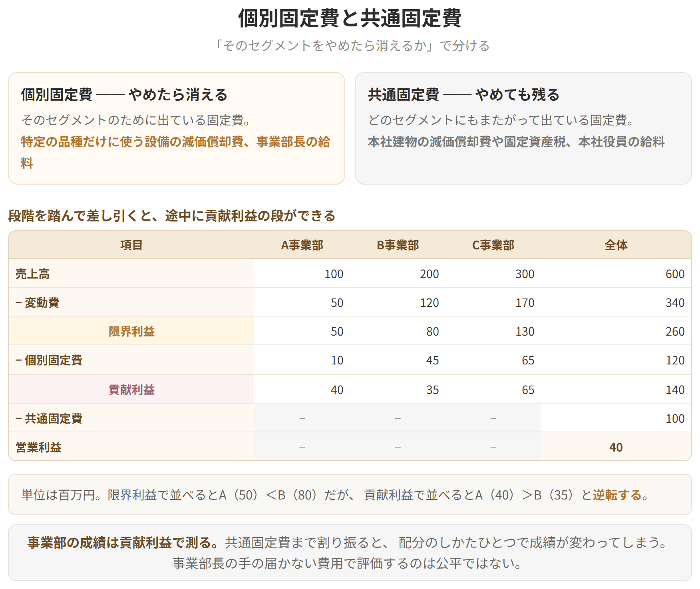Click the 限界利益 total 260

(x=675, y=331)
